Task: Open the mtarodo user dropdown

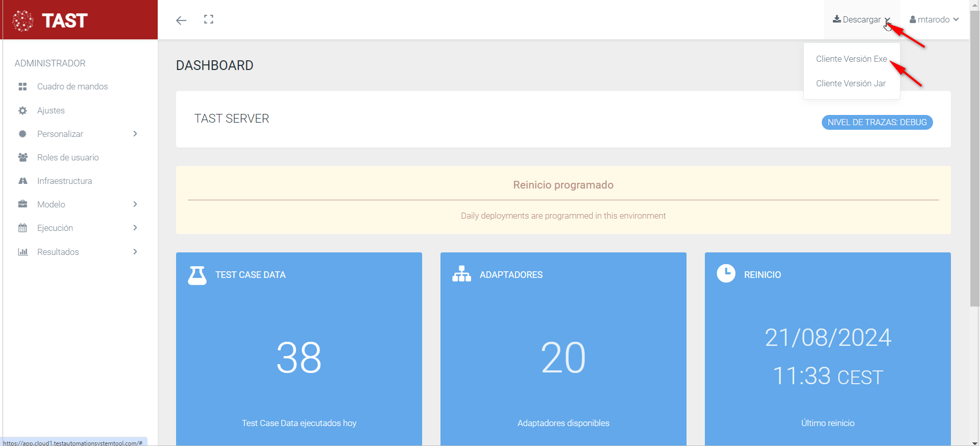Action: coord(934,19)
